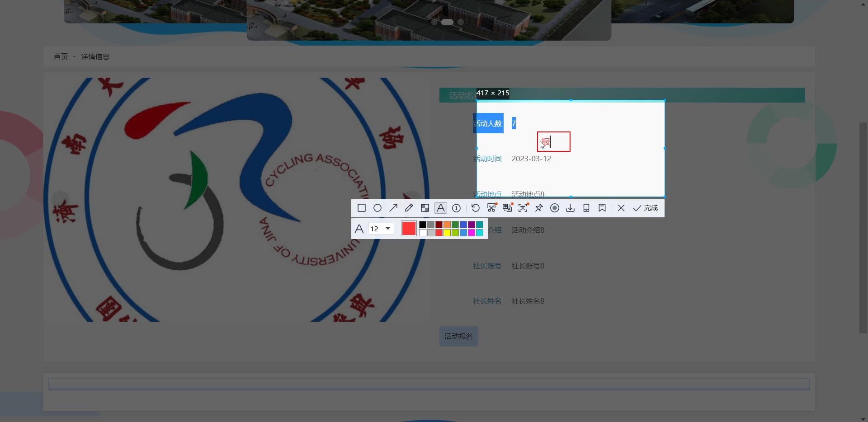
Task: Click the cycling association logo image
Action: (236, 200)
